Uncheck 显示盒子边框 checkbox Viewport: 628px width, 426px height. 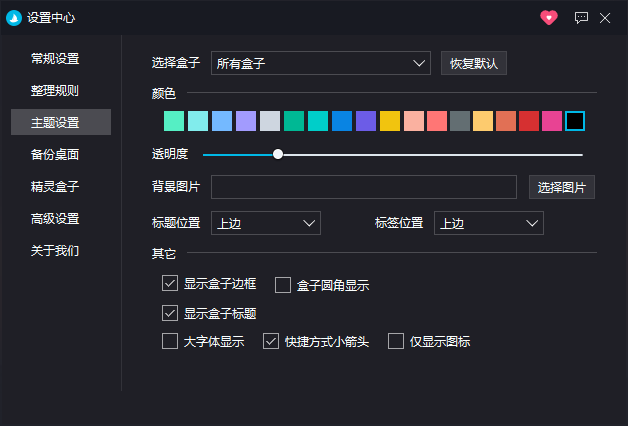[x=170, y=283]
